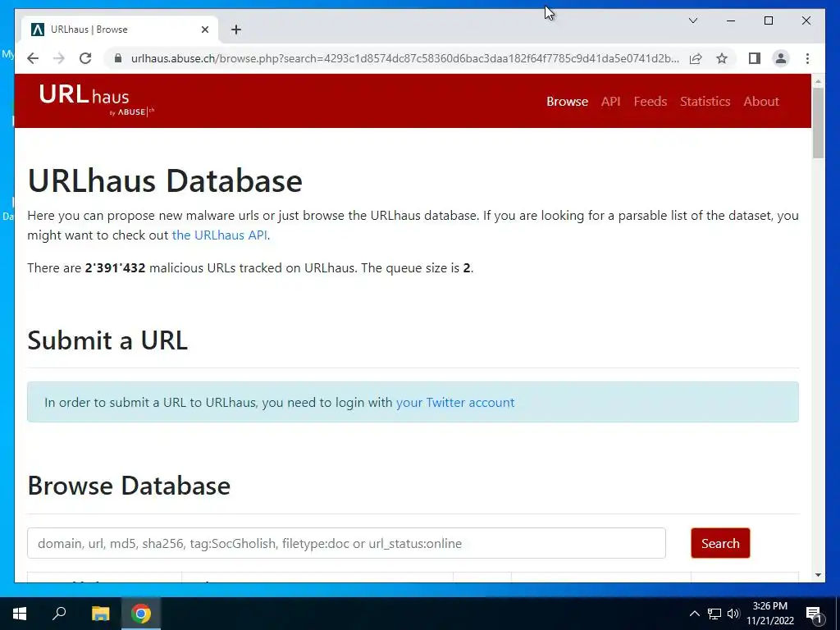The height and width of the screenshot is (630, 840).
Task: Follow the URLhaus API link
Action: [219, 235]
